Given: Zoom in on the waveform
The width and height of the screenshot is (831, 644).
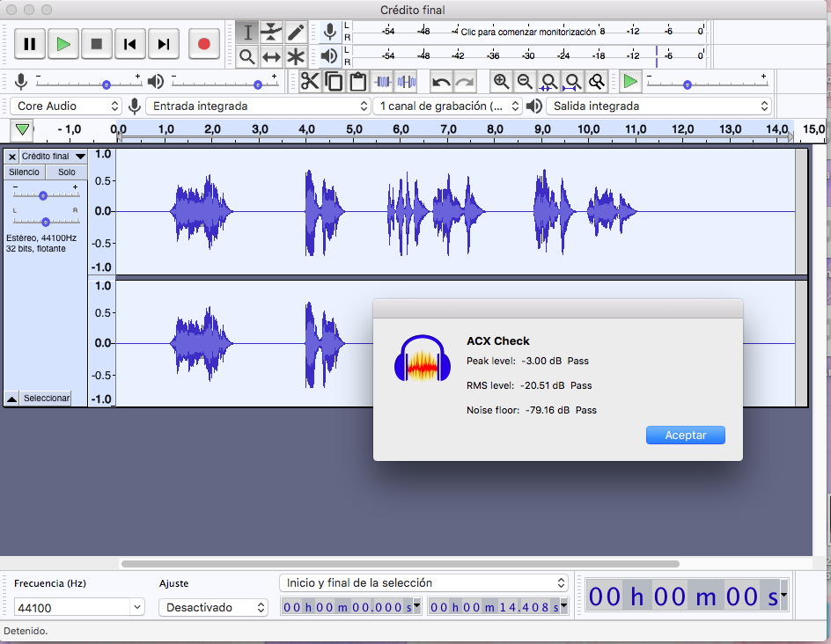Looking at the screenshot, I should [501, 82].
